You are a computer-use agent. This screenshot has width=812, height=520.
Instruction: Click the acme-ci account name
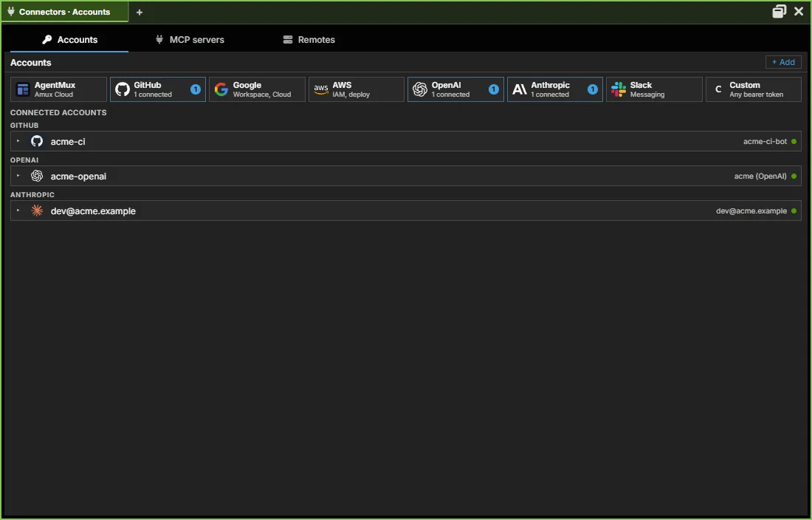(x=68, y=141)
